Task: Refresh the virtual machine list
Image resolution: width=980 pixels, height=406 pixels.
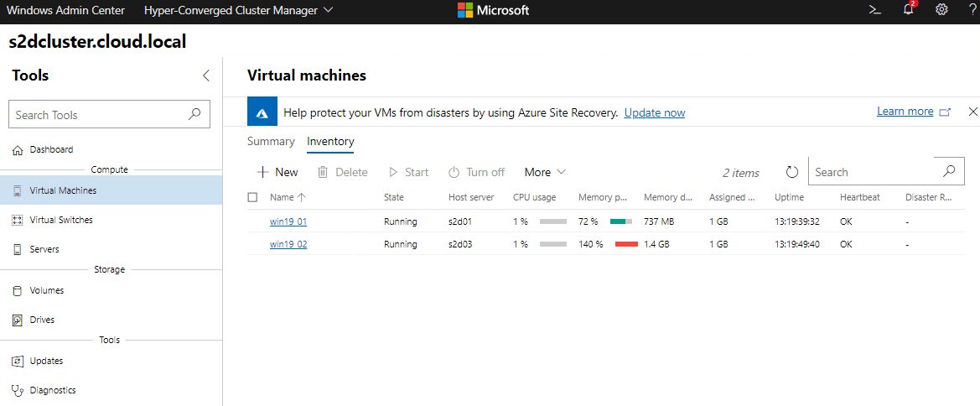Action: click(791, 172)
